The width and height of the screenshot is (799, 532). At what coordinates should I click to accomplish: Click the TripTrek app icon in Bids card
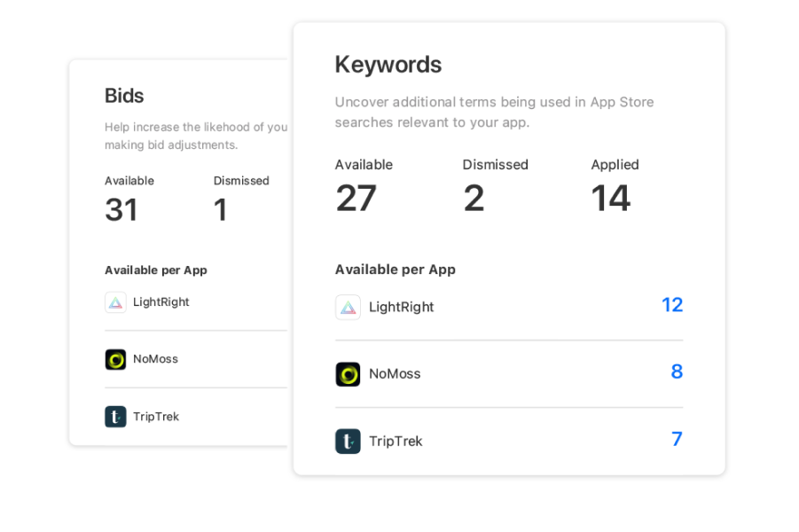click(x=115, y=417)
